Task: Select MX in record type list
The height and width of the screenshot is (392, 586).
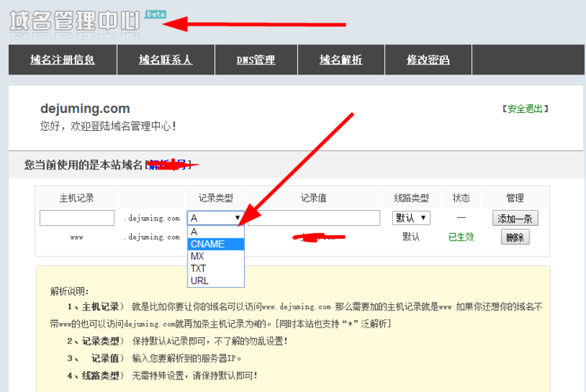Action: pyautogui.click(x=216, y=256)
